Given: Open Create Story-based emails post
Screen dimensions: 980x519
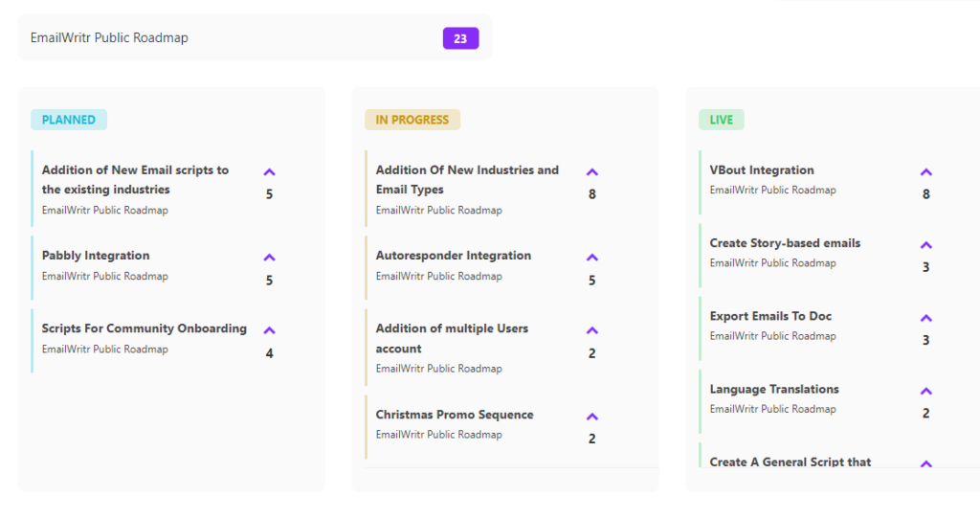Looking at the screenshot, I should tap(785, 243).
